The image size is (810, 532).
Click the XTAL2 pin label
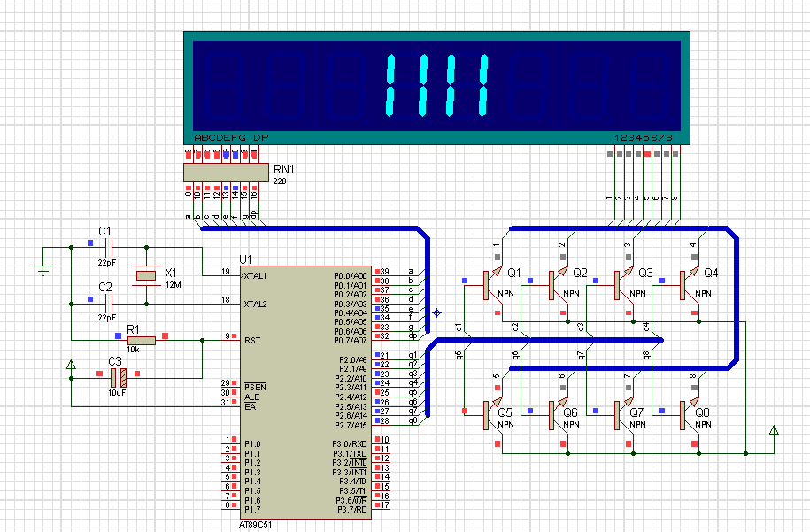click(x=255, y=305)
